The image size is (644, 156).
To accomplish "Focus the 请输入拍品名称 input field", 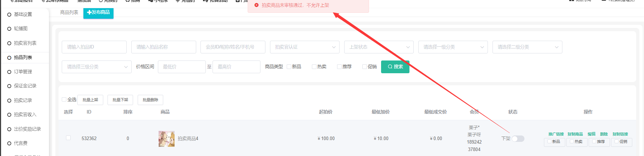I will tap(164, 47).
